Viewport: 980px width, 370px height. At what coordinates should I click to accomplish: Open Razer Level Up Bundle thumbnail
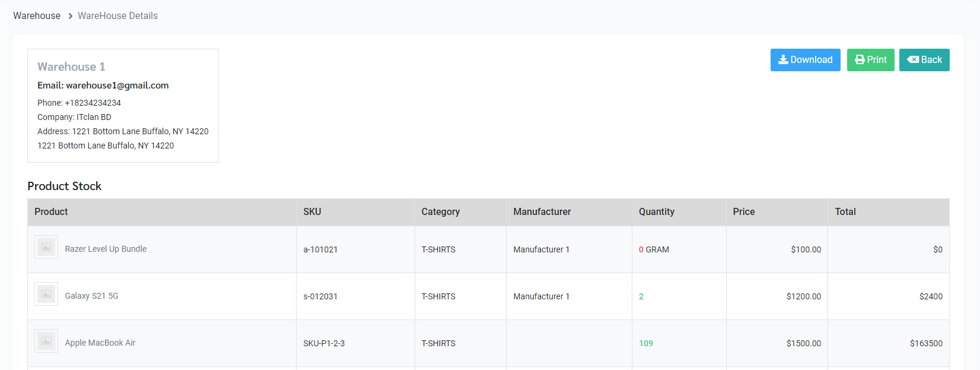[x=46, y=247]
